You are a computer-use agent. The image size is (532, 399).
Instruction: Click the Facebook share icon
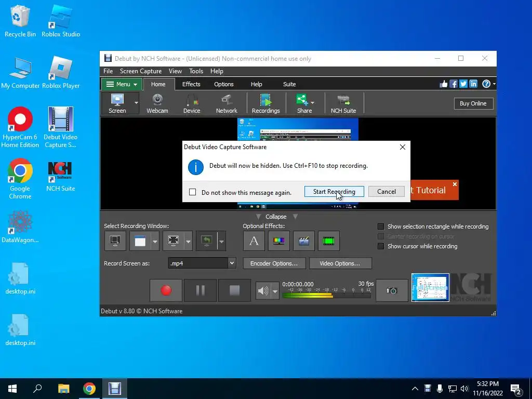[x=454, y=84]
